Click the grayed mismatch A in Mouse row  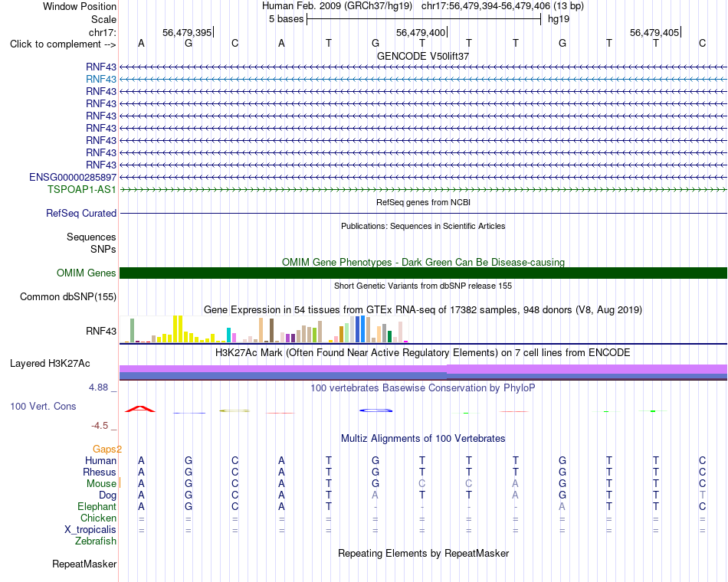(x=516, y=484)
